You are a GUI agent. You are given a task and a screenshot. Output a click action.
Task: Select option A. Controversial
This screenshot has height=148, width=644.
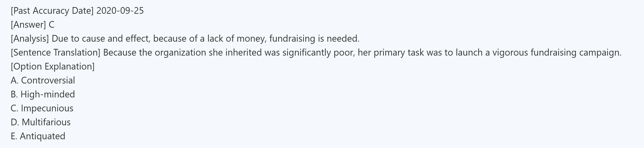click(x=43, y=81)
